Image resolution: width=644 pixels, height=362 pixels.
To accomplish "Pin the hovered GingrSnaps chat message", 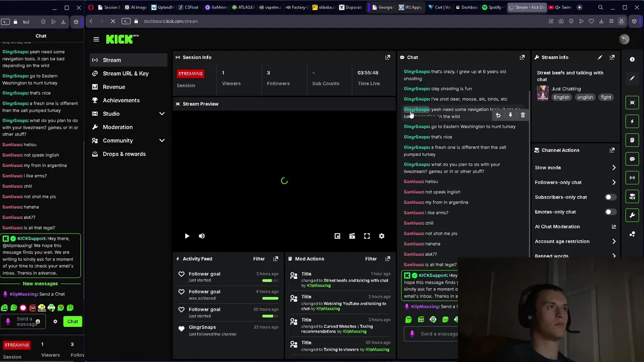I will tap(510, 115).
